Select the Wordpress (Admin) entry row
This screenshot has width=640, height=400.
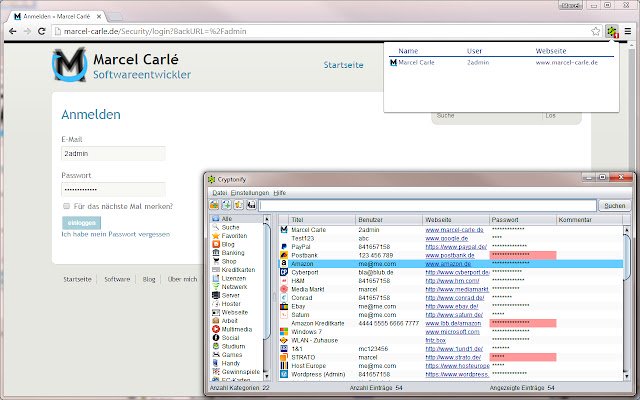[x=451, y=374]
